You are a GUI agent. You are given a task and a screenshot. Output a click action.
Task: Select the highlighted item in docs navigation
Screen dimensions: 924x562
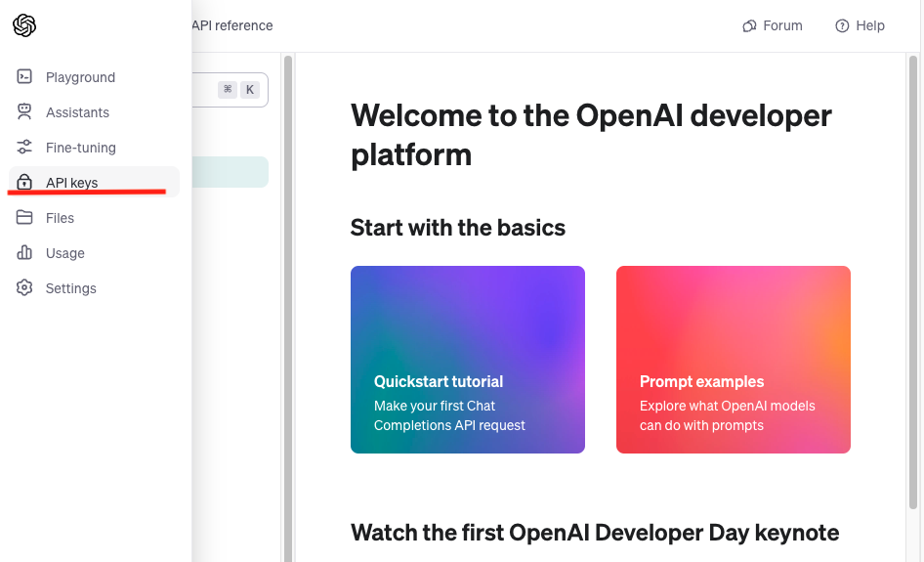point(230,172)
